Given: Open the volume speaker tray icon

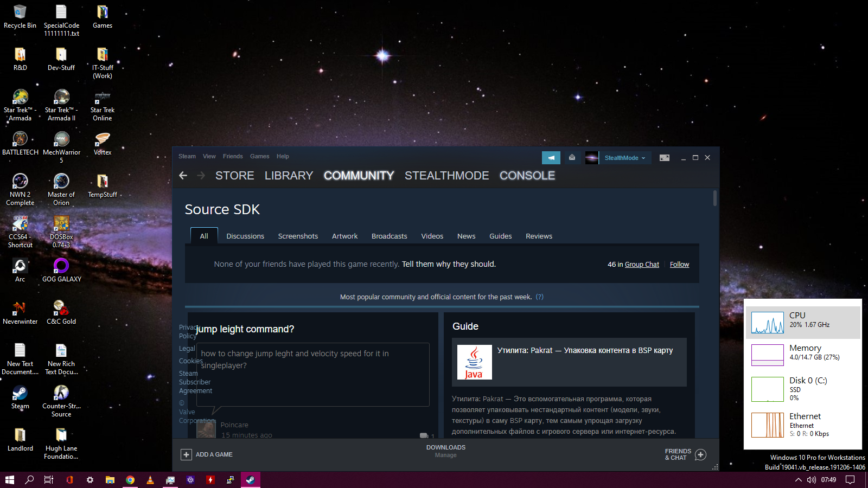Looking at the screenshot, I should (x=811, y=480).
